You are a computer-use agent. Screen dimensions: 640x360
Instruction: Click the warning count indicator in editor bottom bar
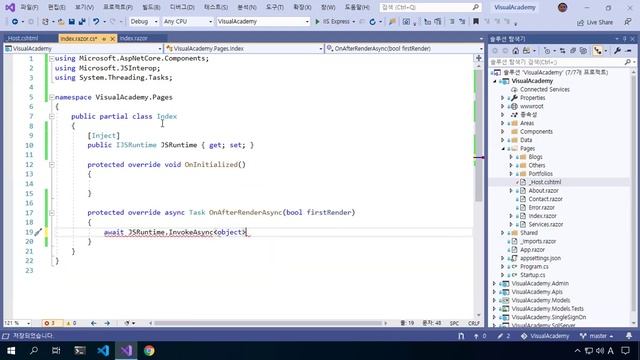[71, 323]
